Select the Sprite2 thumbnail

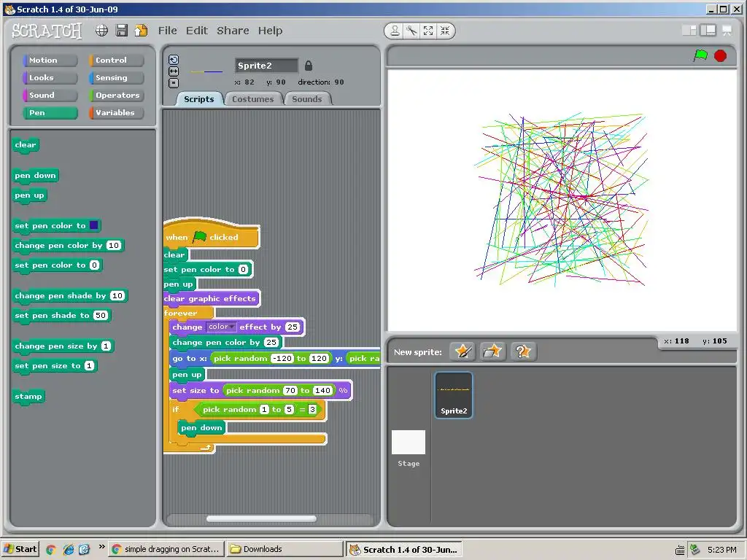[454, 395]
